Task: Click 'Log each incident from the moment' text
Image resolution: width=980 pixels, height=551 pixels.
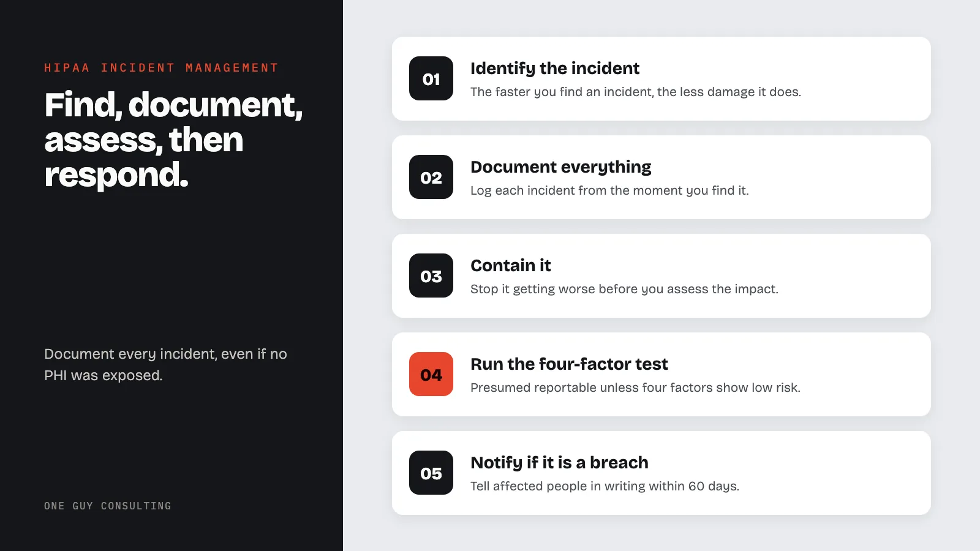Action: (x=609, y=190)
